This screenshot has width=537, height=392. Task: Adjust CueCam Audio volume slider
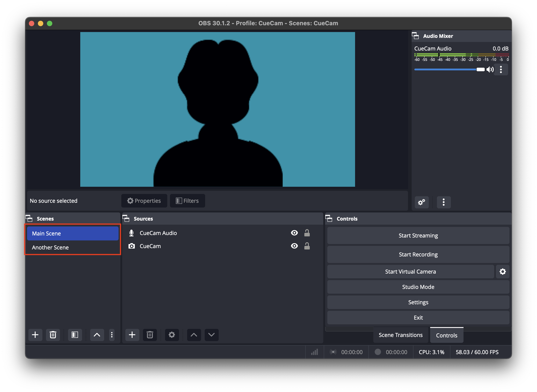tap(480, 69)
